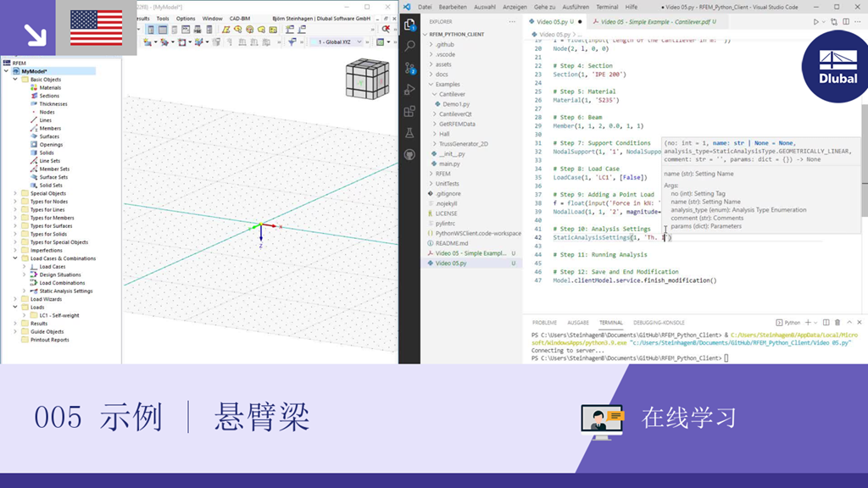Switch to the AUSGABE panel tab
This screenshot has height=488, width=868.
(x=578, y=323)
